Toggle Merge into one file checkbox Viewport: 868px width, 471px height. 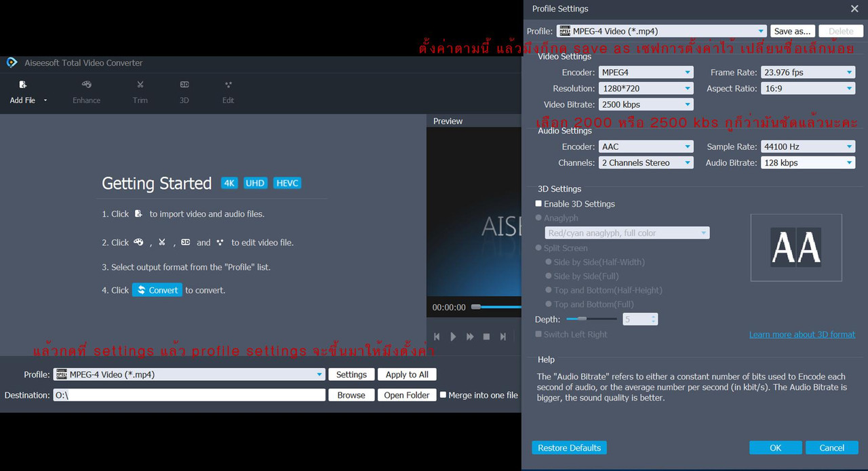443,394
